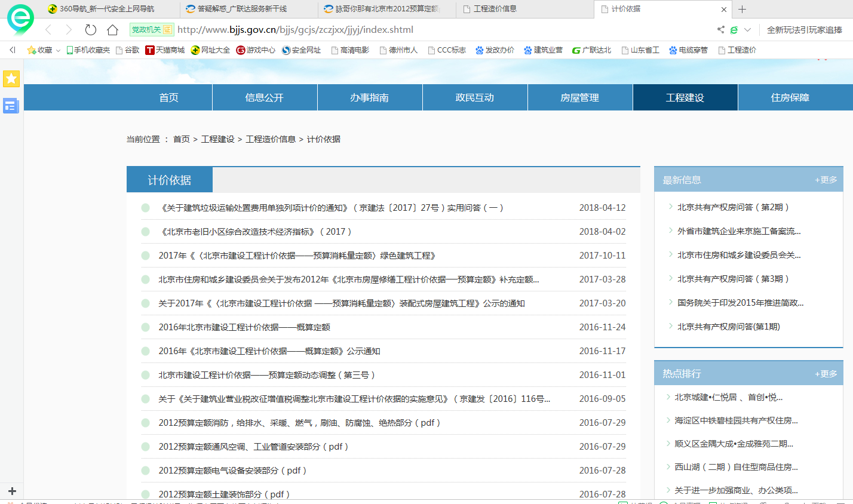Open 信息公开 navigation menu

[x=265, y=97]
